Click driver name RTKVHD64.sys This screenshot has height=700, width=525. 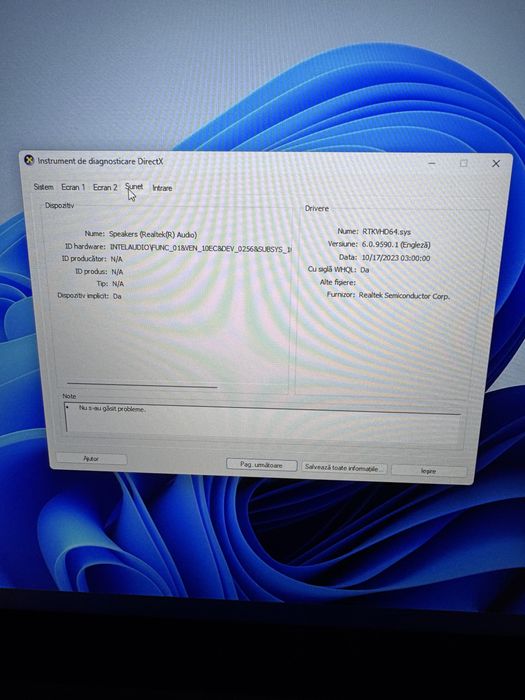pos(387,232)
